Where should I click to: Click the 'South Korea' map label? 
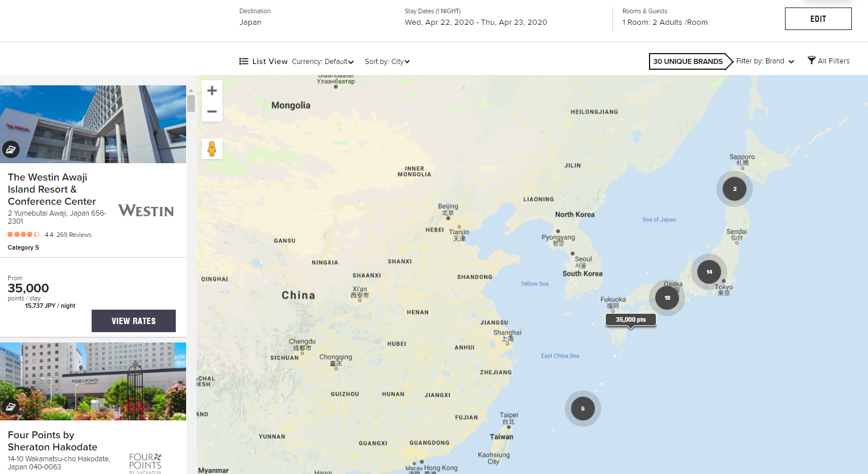pyautogui.click(x=582, y=273)
